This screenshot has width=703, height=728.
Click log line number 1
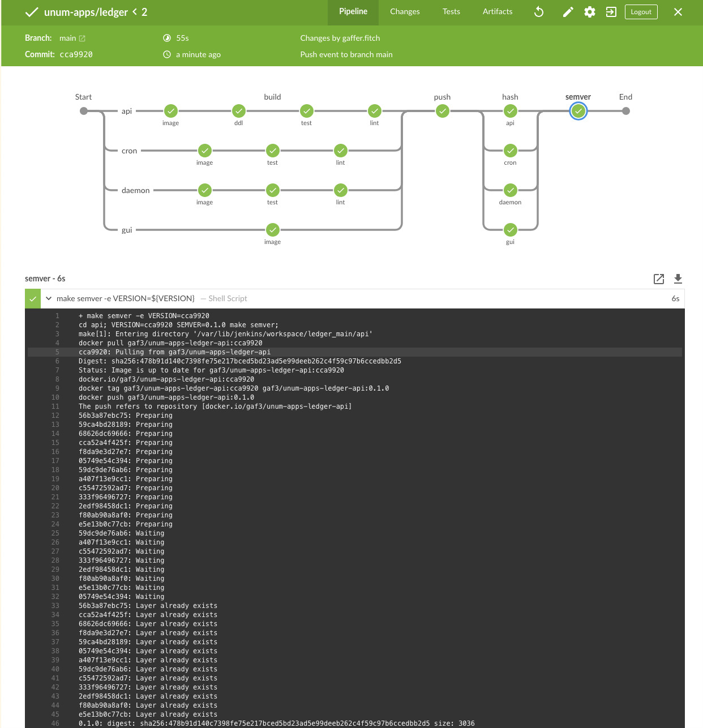click(x=57, y=316)
